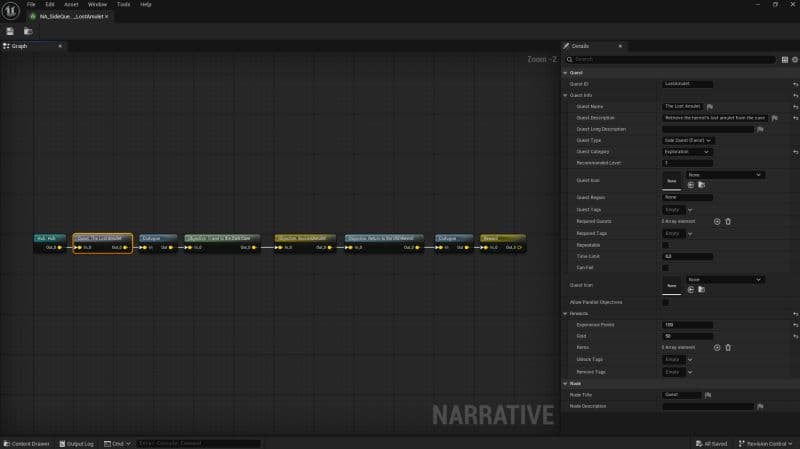Open the Help menu
800x449 pixels.
pyautogui.click(x=146, y=4)
